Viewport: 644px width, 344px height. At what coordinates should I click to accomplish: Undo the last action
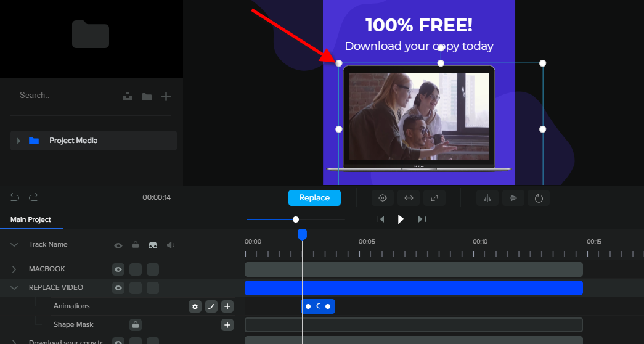(x=15, y=197)
